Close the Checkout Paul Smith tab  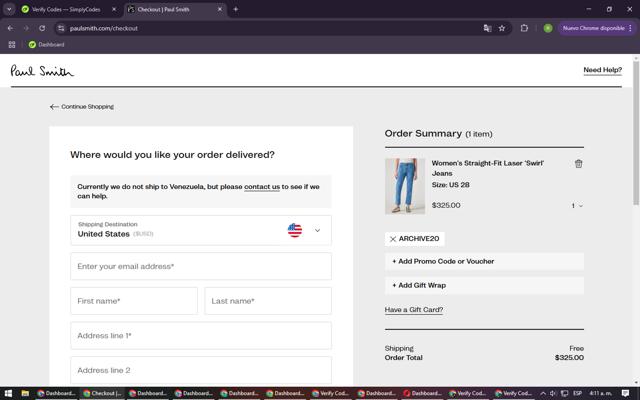click(220, 9)
